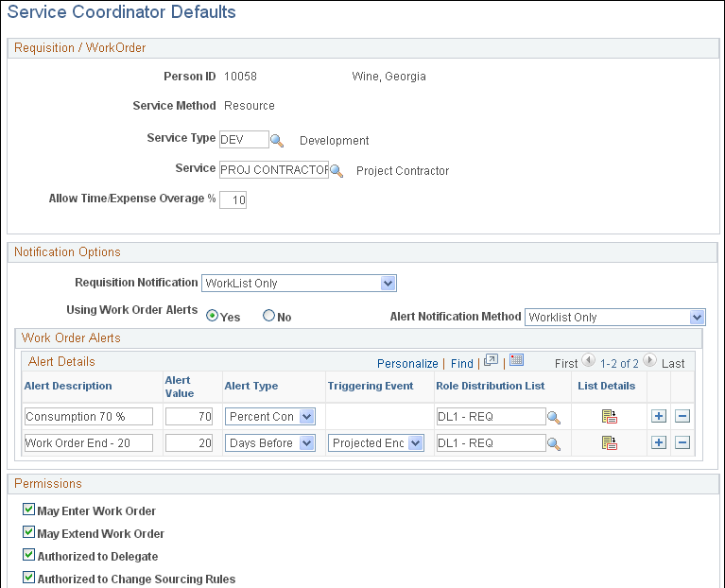Click the 1-2 of 2 row counter
This screenshot has height=588, width=725.
click(619, 364)
